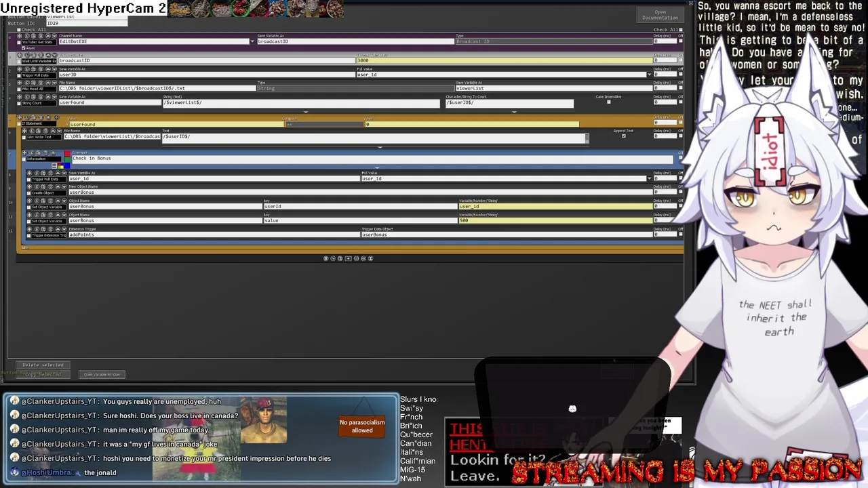This screenshot has width=868, height=488.
Task: Copy icon on If Statement row
Action: (x=27, y=117)
